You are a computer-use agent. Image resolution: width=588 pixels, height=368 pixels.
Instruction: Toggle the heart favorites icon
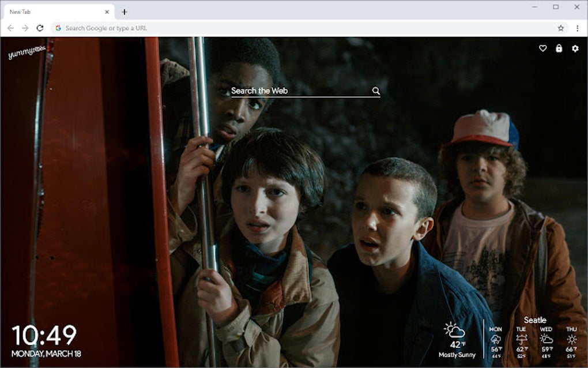pos(542,49)
